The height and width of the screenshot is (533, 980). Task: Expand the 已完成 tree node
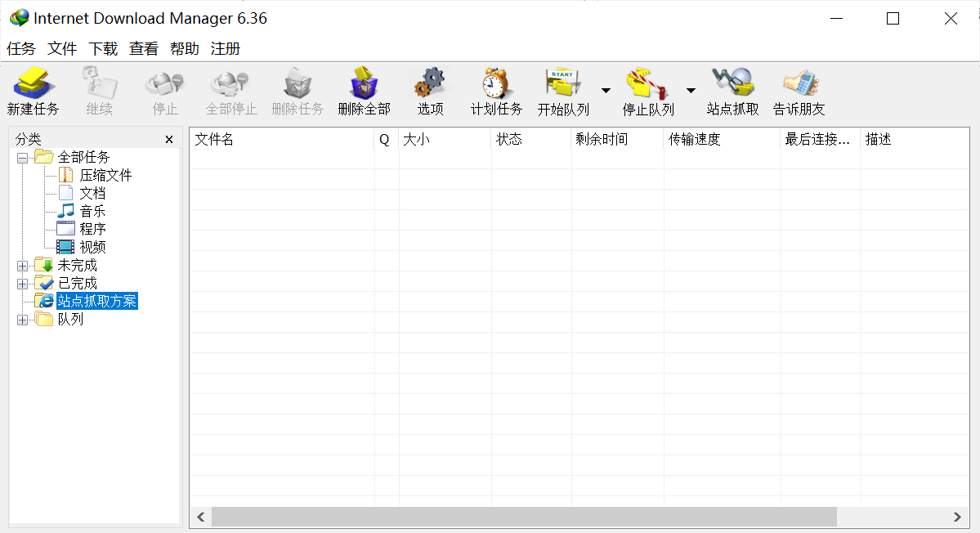23,284
